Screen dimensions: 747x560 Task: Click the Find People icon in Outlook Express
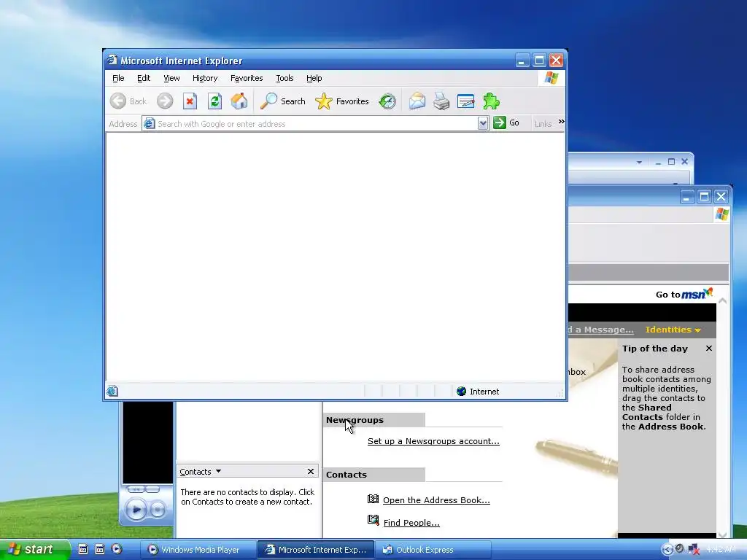coord(373,520)
